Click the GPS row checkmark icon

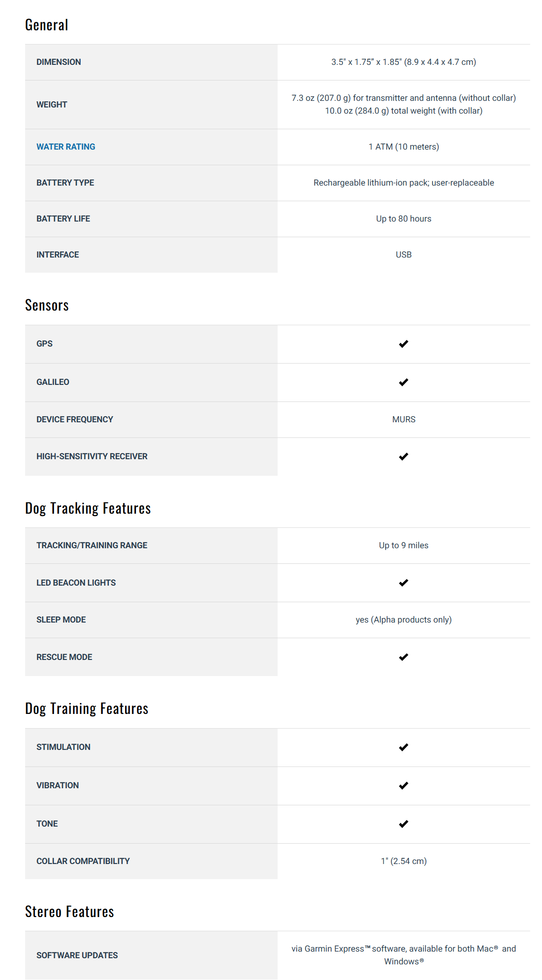403,344
